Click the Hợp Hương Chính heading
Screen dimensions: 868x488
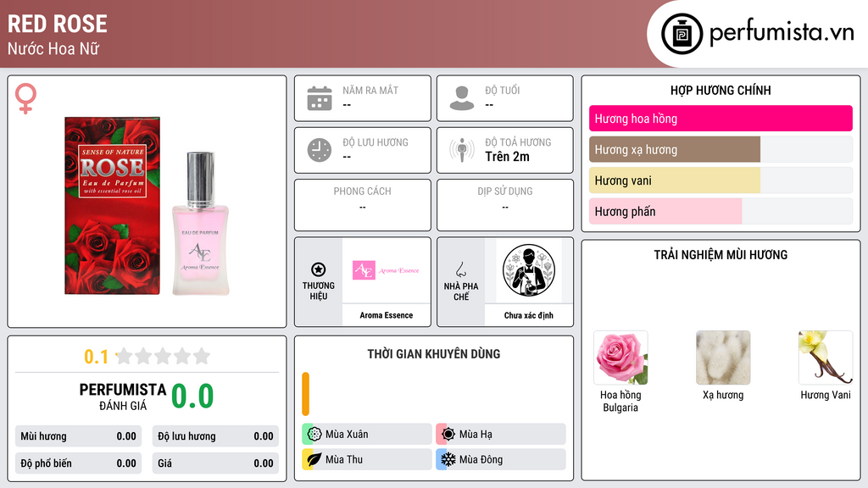721,90
